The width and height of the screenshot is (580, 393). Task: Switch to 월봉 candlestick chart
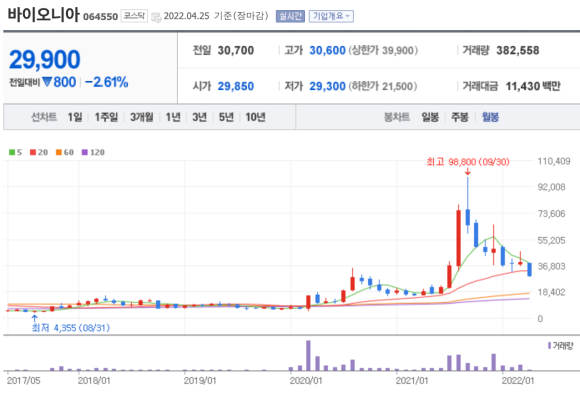click(490, 117)
